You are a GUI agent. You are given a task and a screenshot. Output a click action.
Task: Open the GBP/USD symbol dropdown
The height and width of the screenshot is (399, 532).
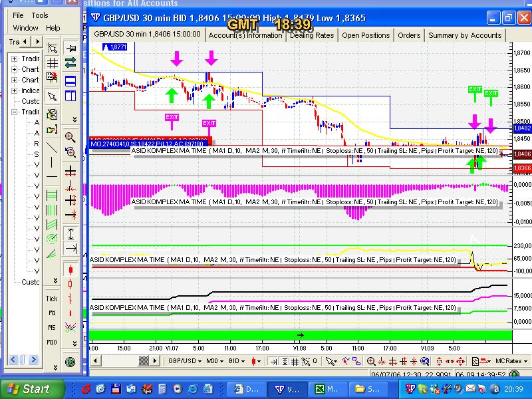pos(185,361)
